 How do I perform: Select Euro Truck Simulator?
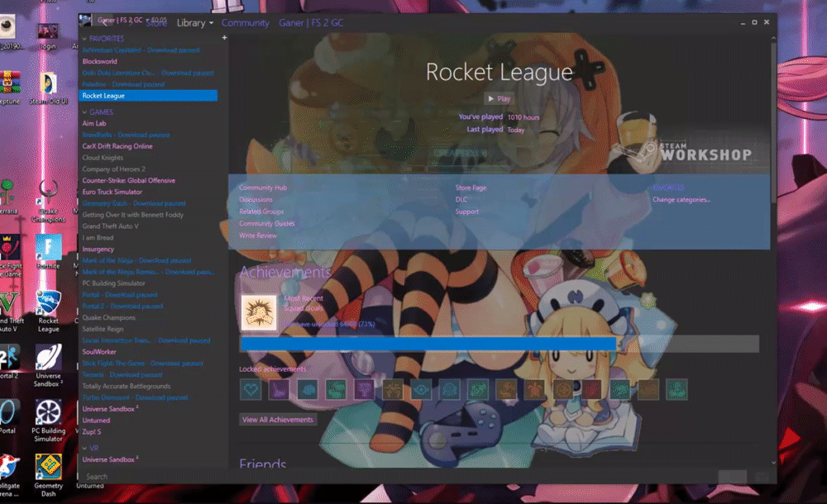click(112, 192)
